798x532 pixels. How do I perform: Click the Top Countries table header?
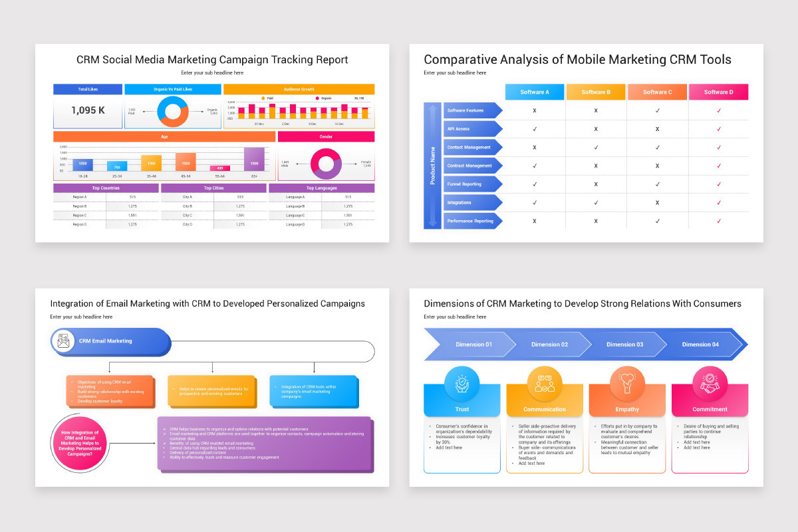(105, 188)
